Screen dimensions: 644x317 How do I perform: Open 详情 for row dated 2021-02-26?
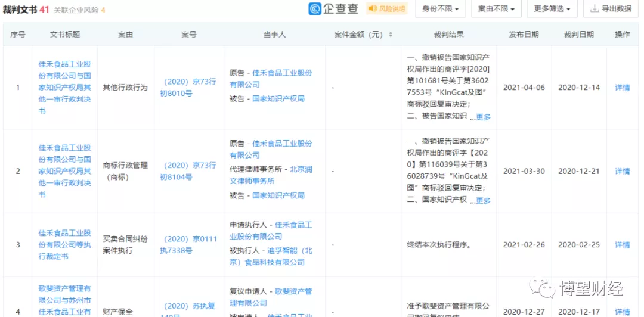coord(622,245)
